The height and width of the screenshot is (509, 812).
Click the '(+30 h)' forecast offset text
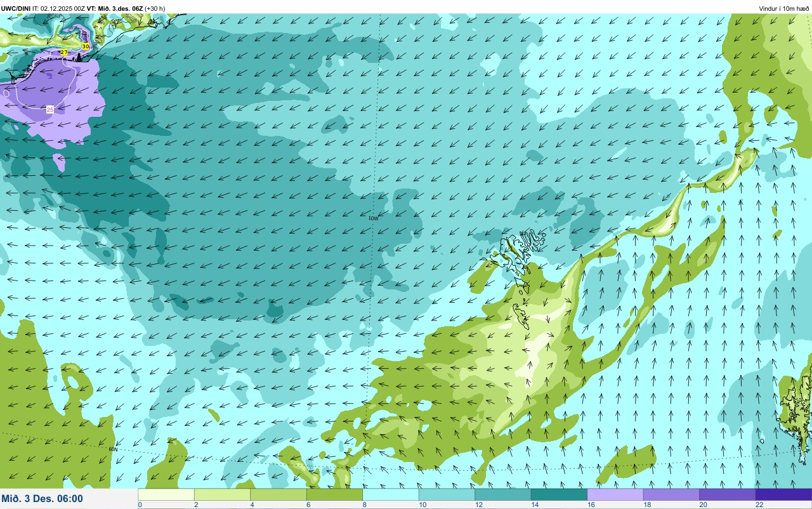(155, 8)
